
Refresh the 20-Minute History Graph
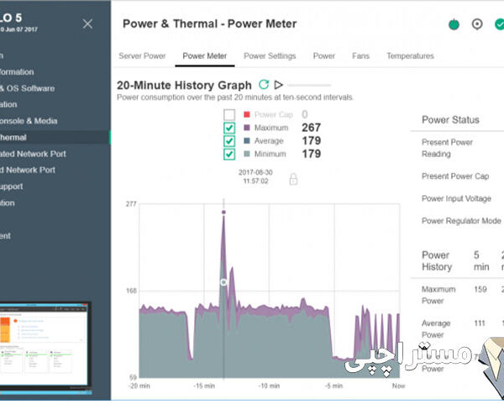[264, 85]
